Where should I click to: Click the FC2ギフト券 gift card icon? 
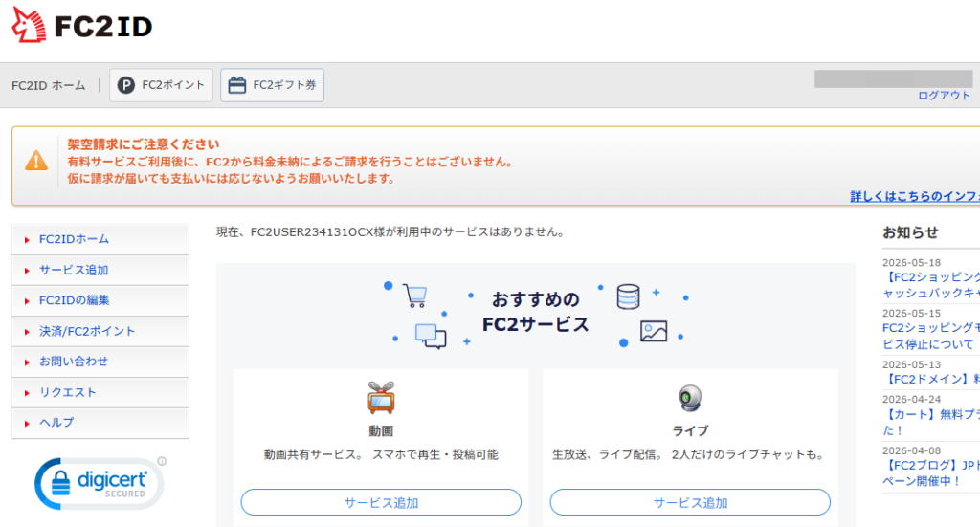(237, 85)
